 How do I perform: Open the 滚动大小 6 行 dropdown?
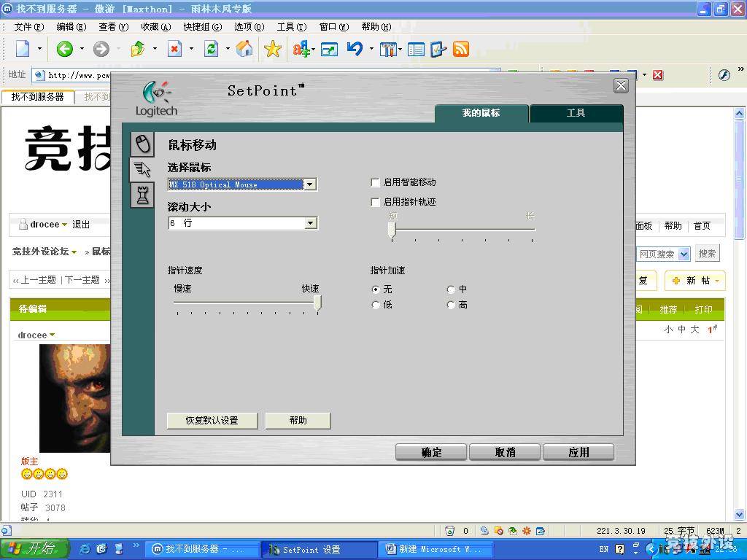pos(310,223)
